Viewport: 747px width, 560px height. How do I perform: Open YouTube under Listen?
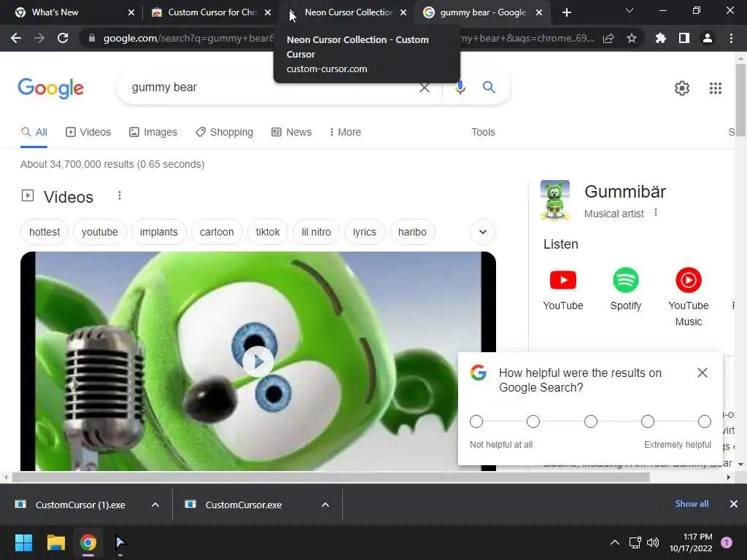pyautogui.click(x=563, y=289)
